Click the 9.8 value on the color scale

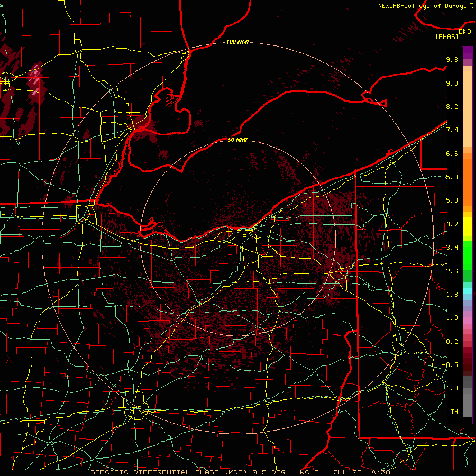click(452, 59)
